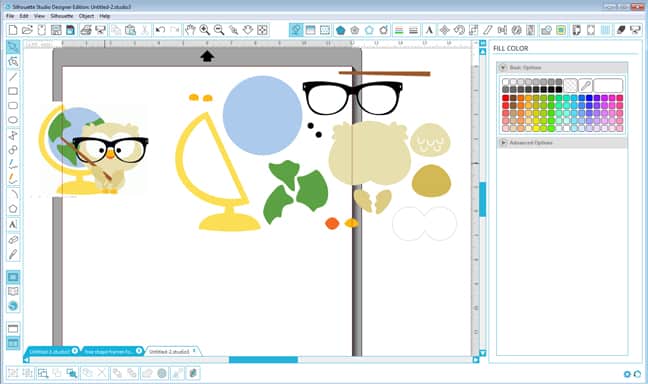Print the design using the printer icon

tap(86, 30)
